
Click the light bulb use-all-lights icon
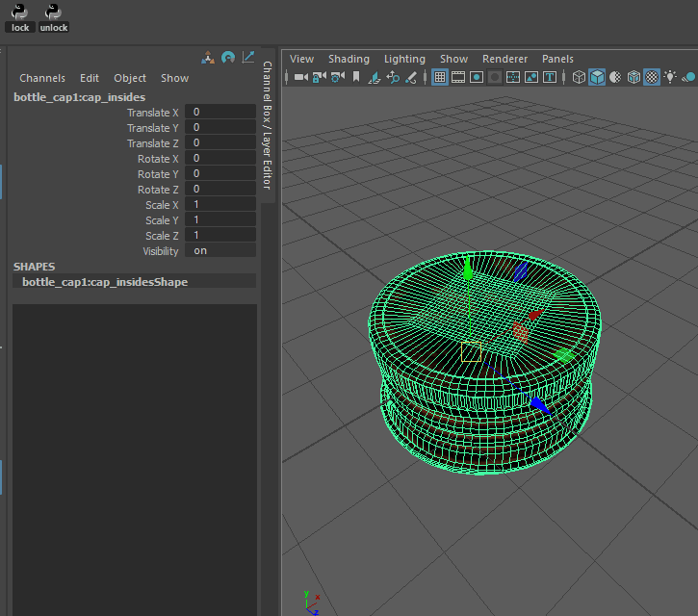[x=670, y=77]
